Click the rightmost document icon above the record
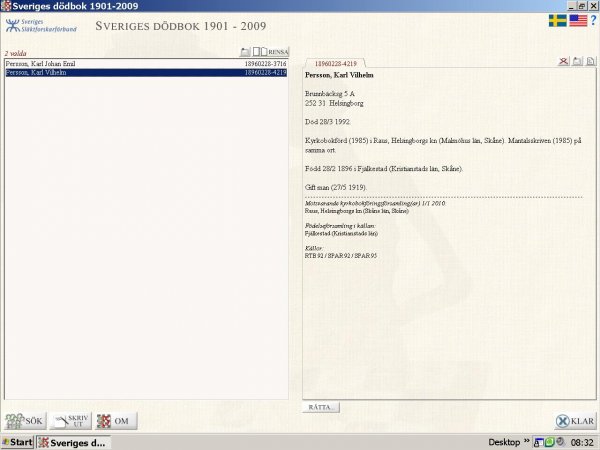This screenshot has height=450, width=600. click(x=591, y=62)
